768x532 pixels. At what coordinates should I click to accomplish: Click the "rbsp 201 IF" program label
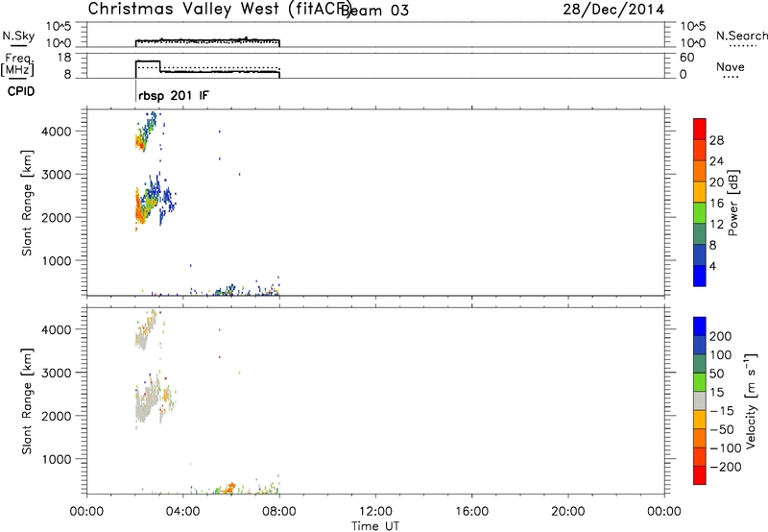click(174, 95)
